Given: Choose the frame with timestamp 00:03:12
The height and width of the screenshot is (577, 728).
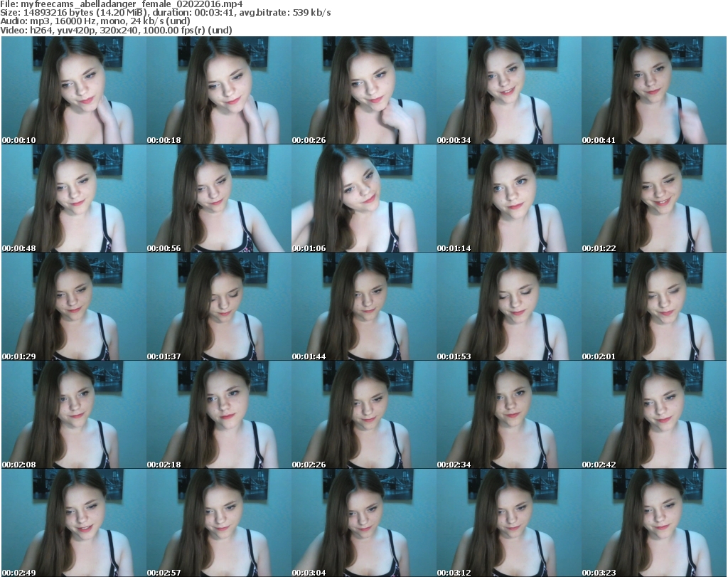Looking at the screenshot, I should click(x=509, y=523).
